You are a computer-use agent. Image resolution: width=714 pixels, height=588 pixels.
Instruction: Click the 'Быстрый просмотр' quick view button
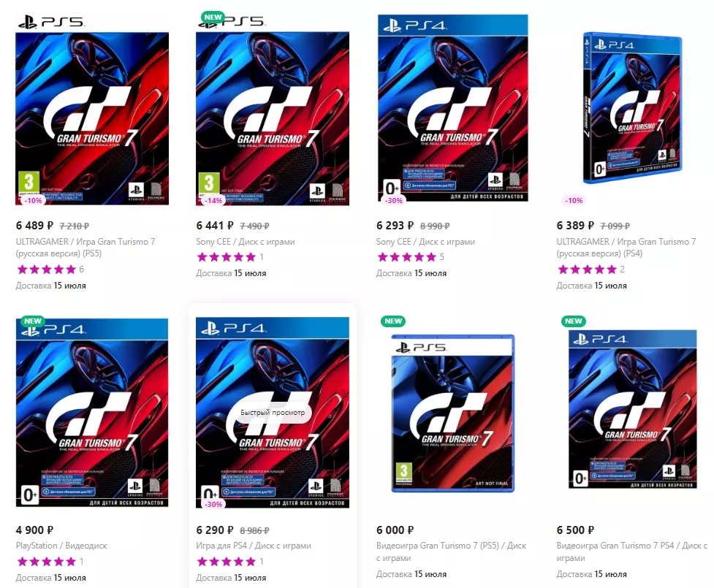(273, 412)
